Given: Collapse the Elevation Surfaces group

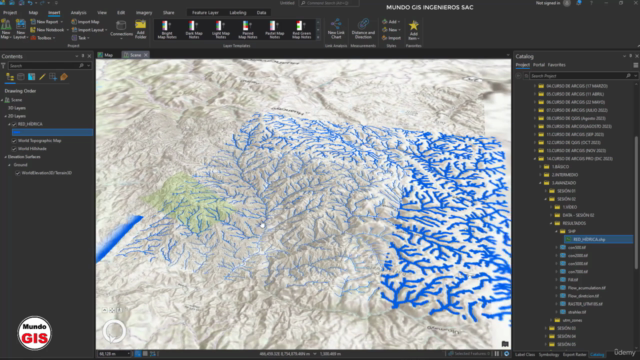Looking at the screenshot, I should pyautogui.click(x=6, y=157).
